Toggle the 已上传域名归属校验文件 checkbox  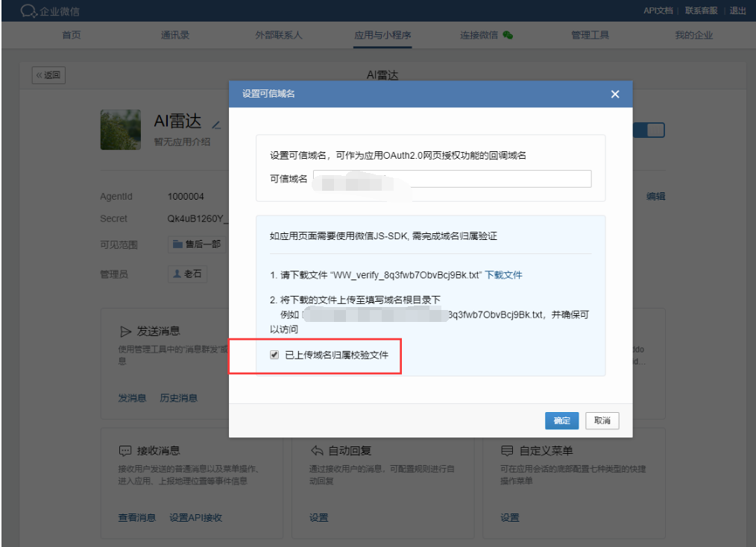[274, 355]
